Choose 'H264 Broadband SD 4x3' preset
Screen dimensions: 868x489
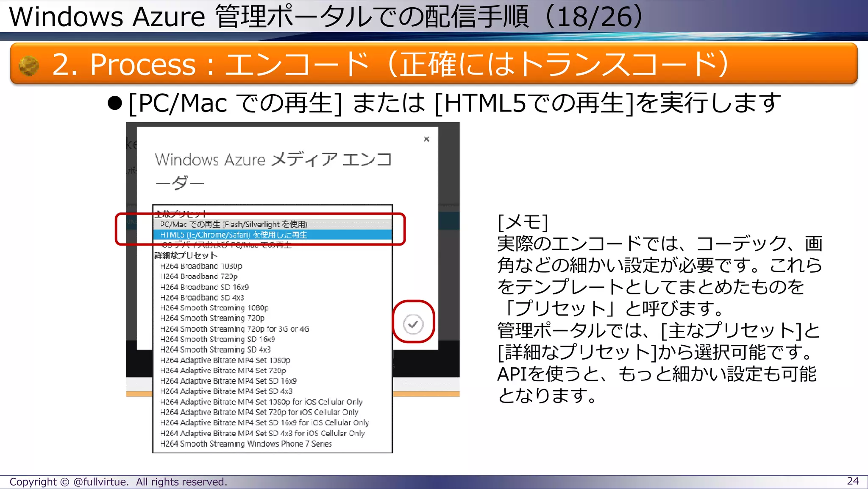(273, 297)
